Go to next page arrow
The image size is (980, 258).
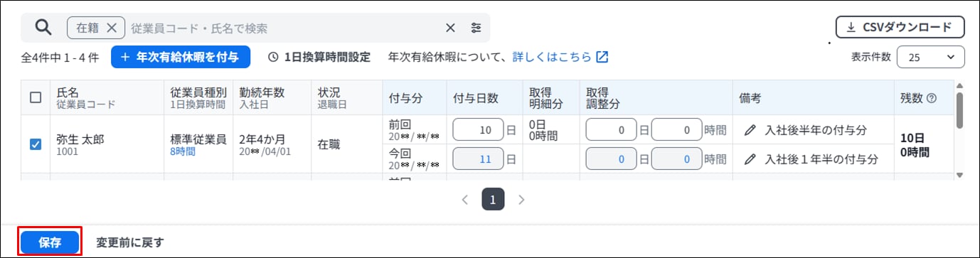pos(521,200)
